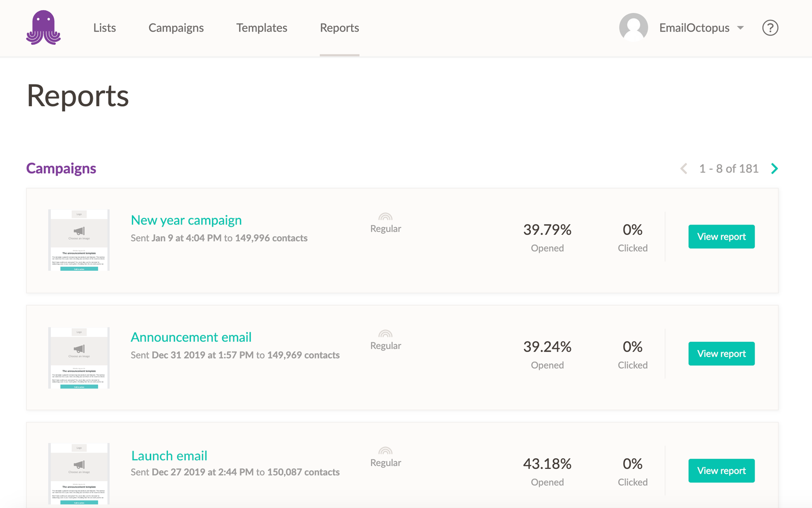Click the Regular campaign icon for Launch email
812x508 pixels.
click(x=385, y=450)
